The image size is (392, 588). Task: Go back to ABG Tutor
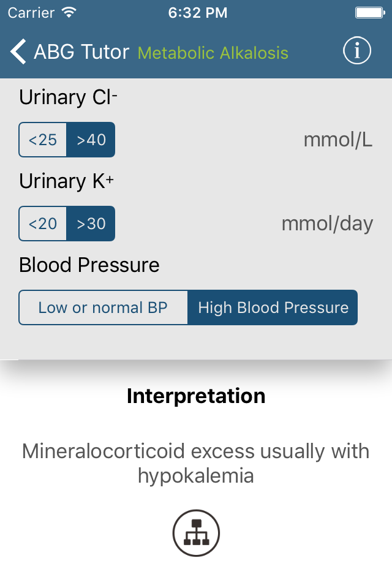(x=81, y=51)
